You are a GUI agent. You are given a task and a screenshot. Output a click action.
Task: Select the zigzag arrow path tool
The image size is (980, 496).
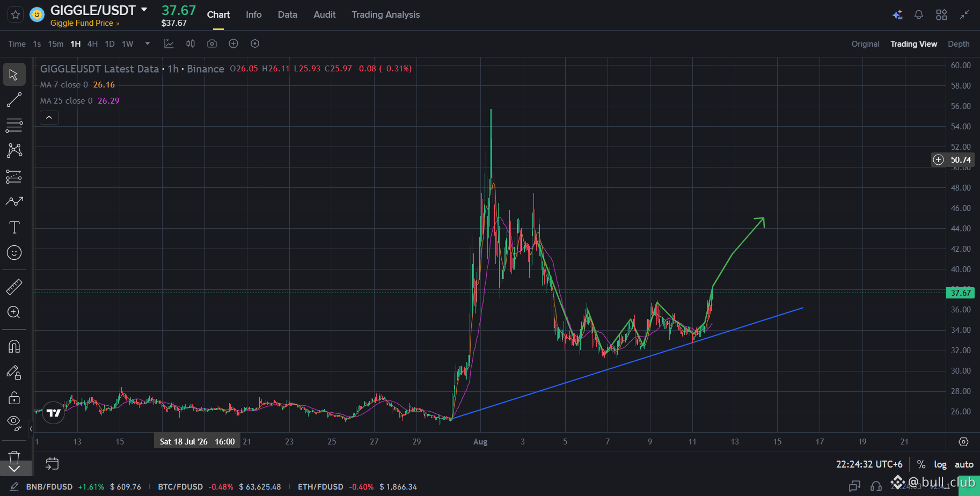pyautogui.click(x=14, y=201)
